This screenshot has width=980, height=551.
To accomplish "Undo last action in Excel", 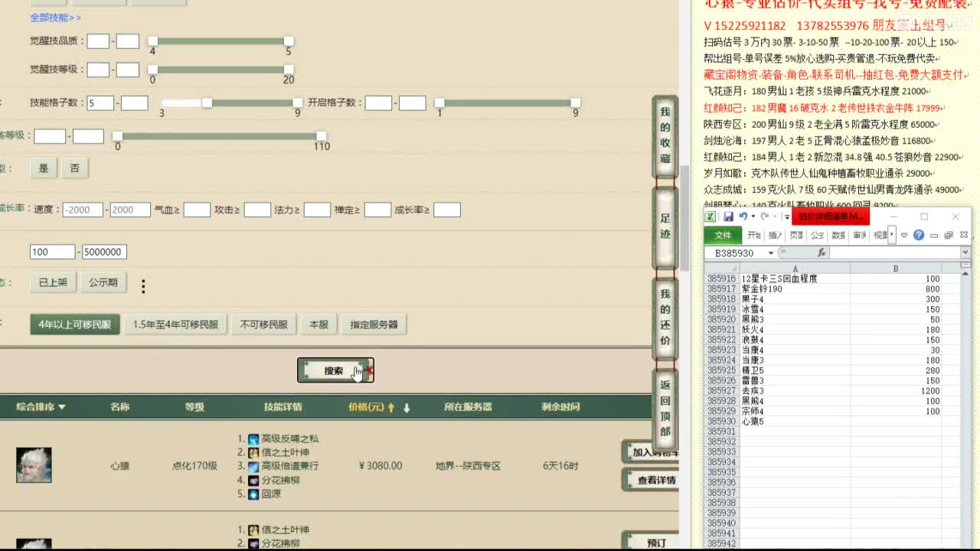I will pyautogui.click(x=742, y=217).
